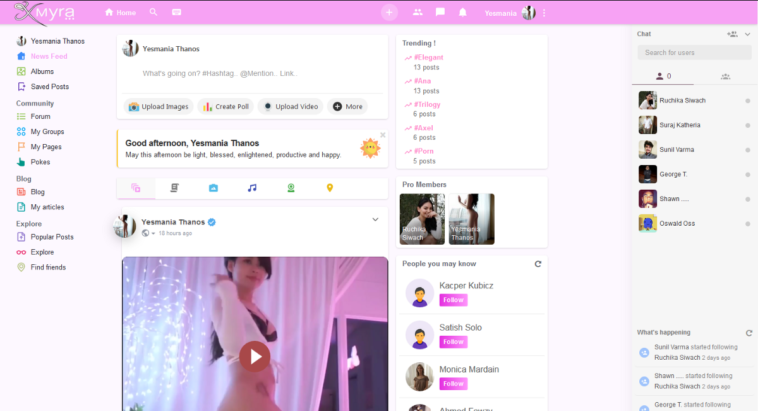Viewport: 758px width, 411px height.
Task: Open the three-dot header menu
Action: 544,12
